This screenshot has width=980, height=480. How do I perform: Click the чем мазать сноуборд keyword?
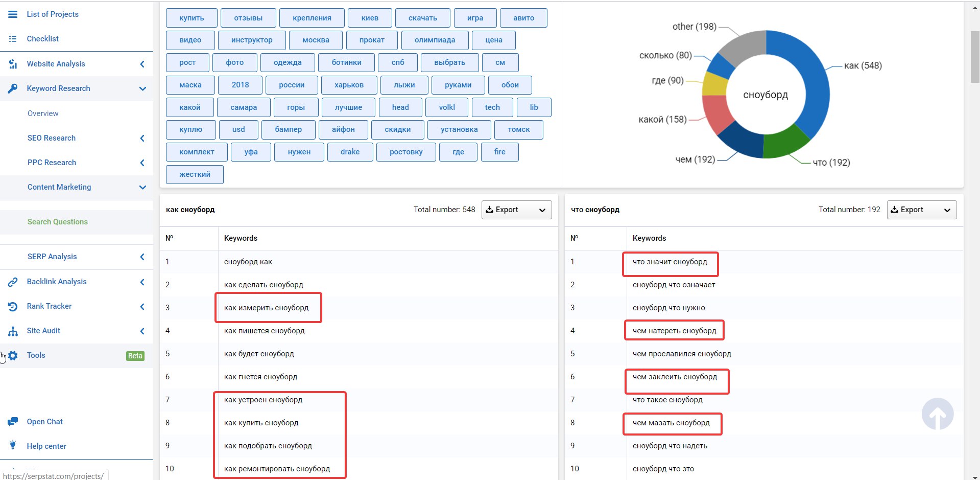click(x=671, y=423)
